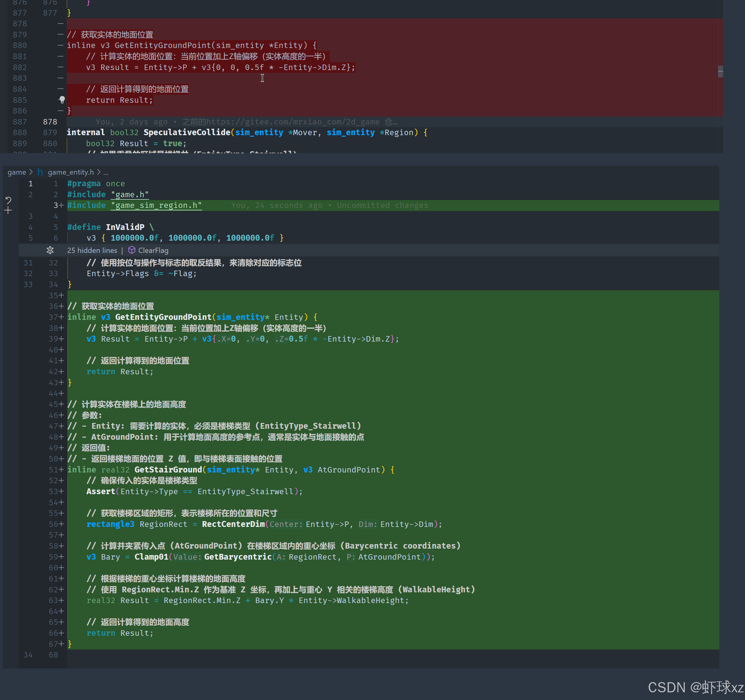The width and height of the screenshot is (745, 700).
Task: Click the removed 'return Result;' line
Action: [x=119, y=100]
